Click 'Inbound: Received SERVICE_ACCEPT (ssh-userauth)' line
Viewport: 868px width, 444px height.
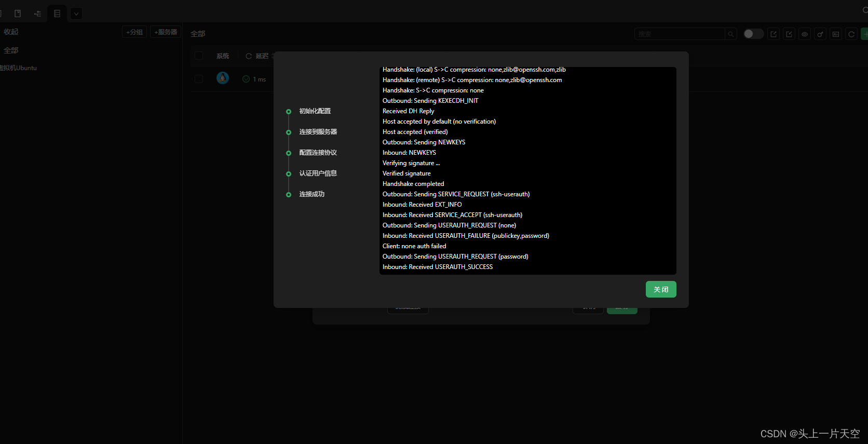point(453,215)
